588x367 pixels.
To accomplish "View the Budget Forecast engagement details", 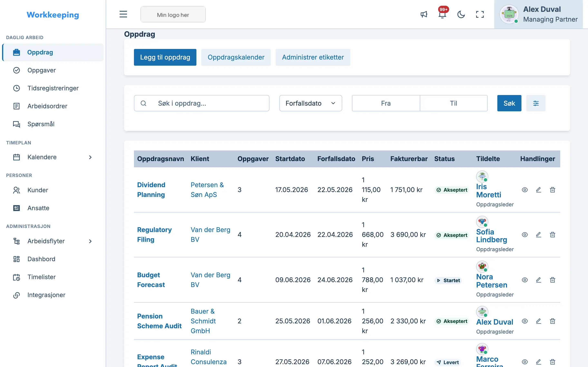I will point(525,280).
